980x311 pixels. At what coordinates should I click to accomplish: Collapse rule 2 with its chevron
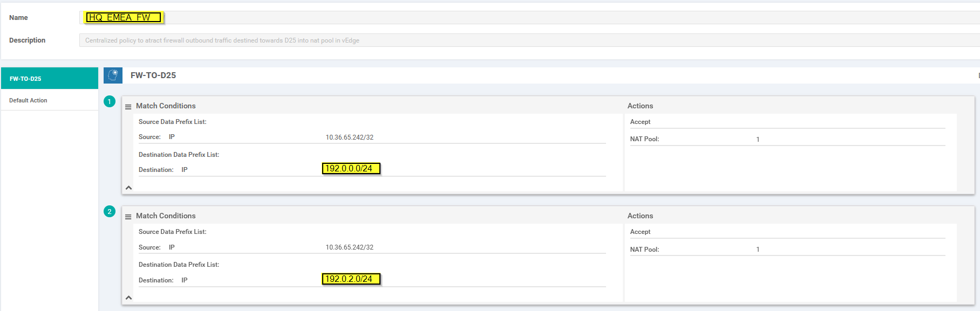point(128,298)
